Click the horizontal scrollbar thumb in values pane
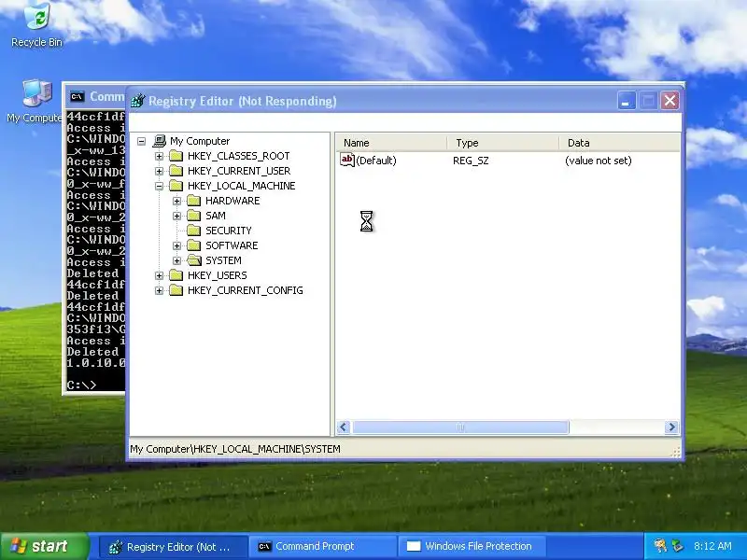The width and height of the screenshot is (747, 560). tap(460, 427)
